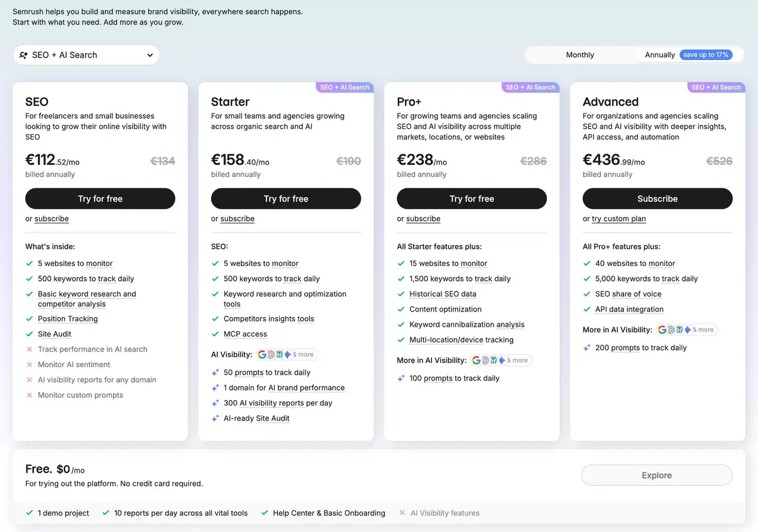The image size is (758, 532).
Task: Click X icon beside 'Monitor custom prompts'
Action: (x=29, y=395)
